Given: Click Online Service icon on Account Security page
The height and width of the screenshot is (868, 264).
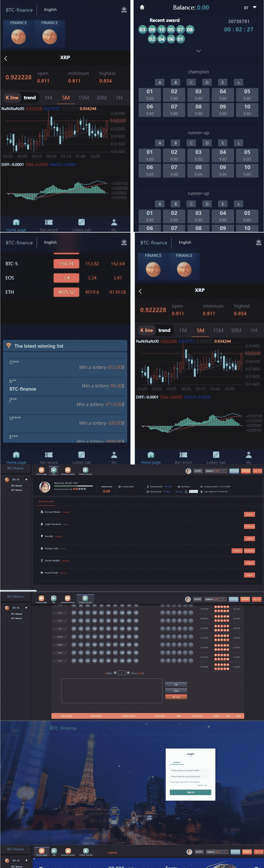Looking at the screenshot, I should click(85, 470).
